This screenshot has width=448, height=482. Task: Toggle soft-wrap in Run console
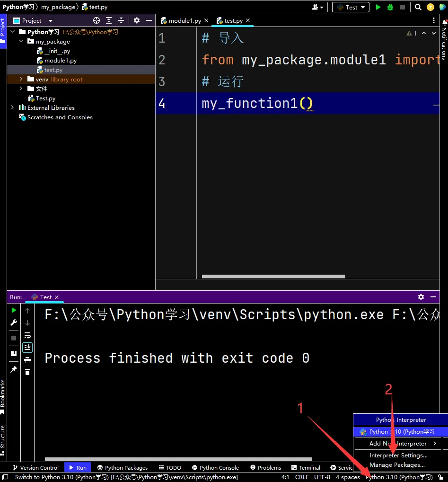tap(27, 335)
